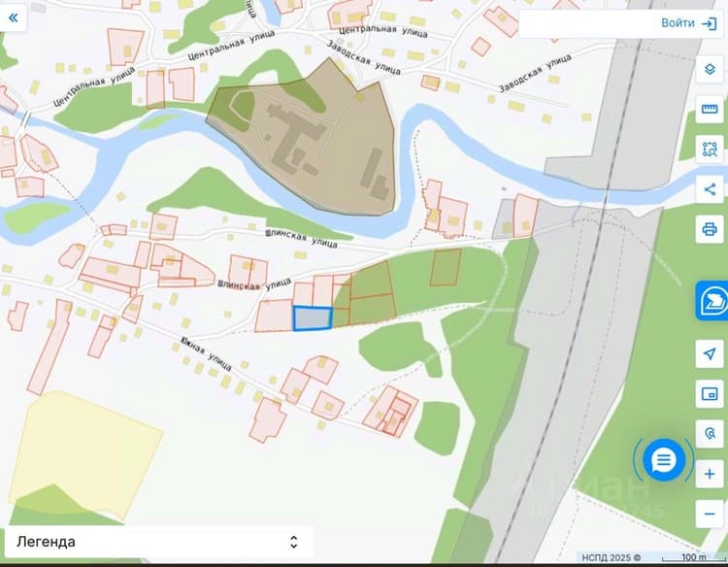This screenshot has width=728, height=567.
Task: Click the Заводская улица label near railway
Action: 535,74
